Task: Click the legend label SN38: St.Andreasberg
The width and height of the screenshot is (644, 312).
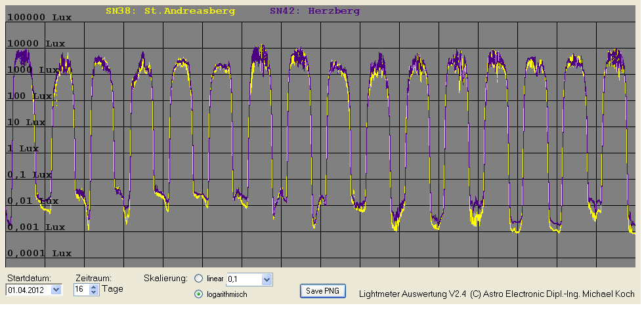Action: pyautogui.click(x=170, y=12)
